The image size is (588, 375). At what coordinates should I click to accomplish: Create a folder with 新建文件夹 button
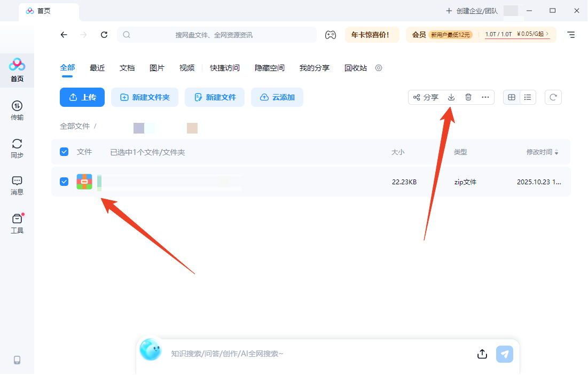pos(145,97)
